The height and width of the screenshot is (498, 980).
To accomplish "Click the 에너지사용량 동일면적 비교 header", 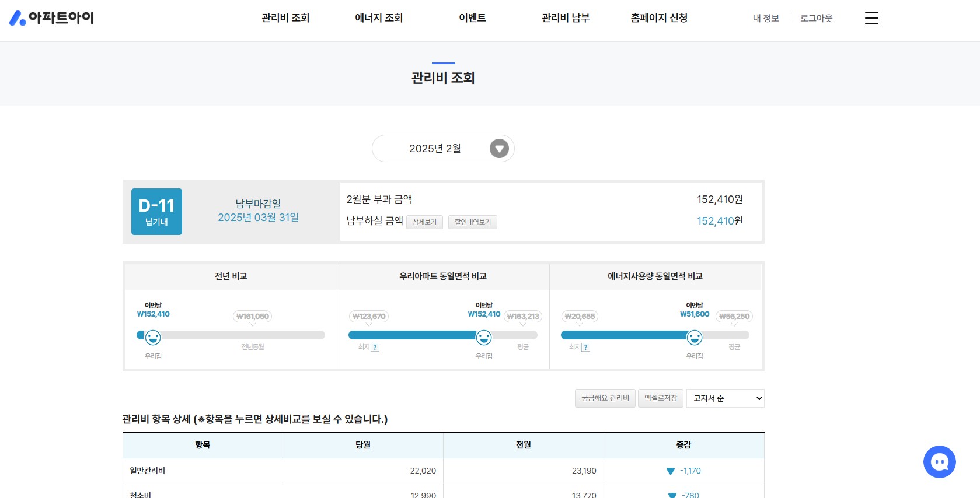I will (655, 276).
